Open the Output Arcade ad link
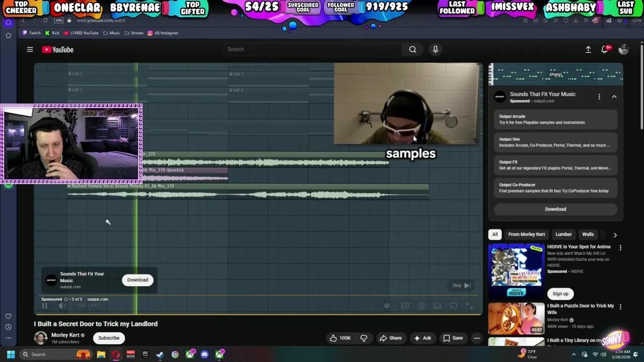The image size is (644, 362). (555, 119)
